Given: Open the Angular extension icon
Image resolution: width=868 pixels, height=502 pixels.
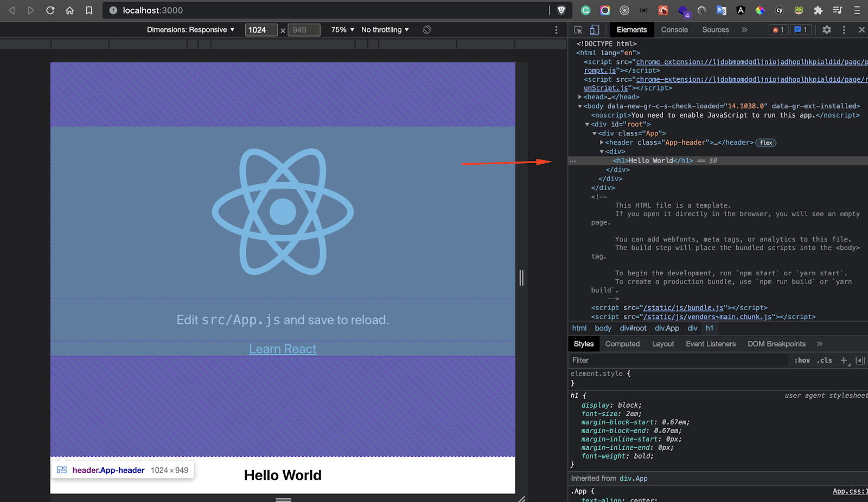Looking at the screenshot, I should 741,10.
